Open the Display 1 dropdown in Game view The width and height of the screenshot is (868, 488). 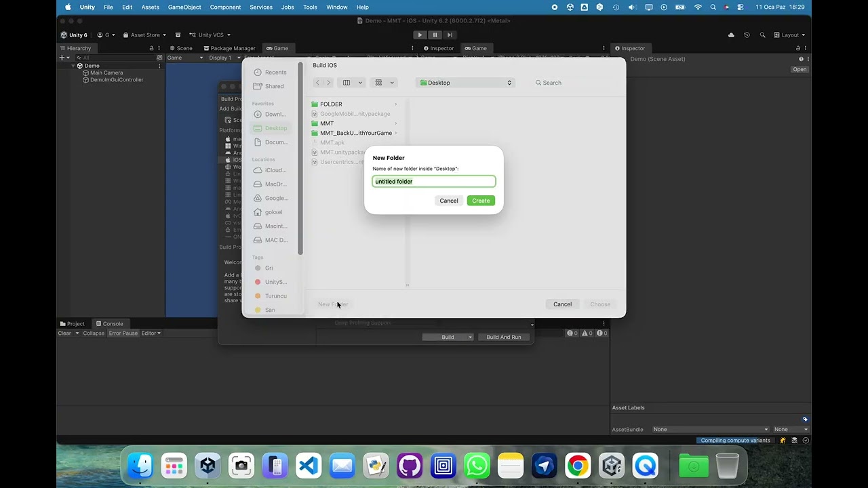click(222, 58)
